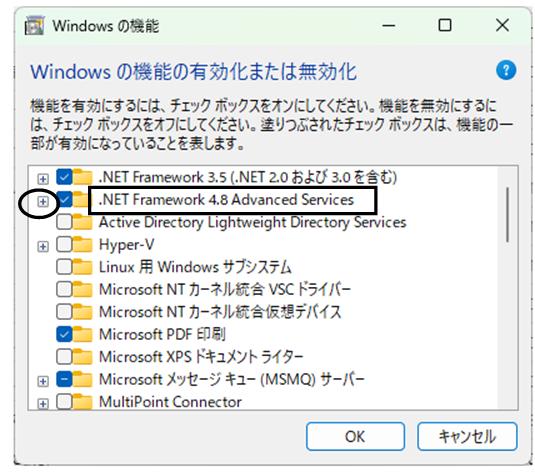The height and width of the screenshot is (472, 535).
Task: Click the Windows Features title bar icon
Action: 34,26
